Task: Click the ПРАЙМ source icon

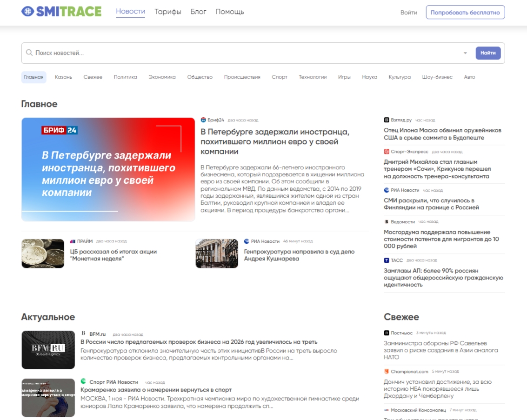Action: click(73, 241)
